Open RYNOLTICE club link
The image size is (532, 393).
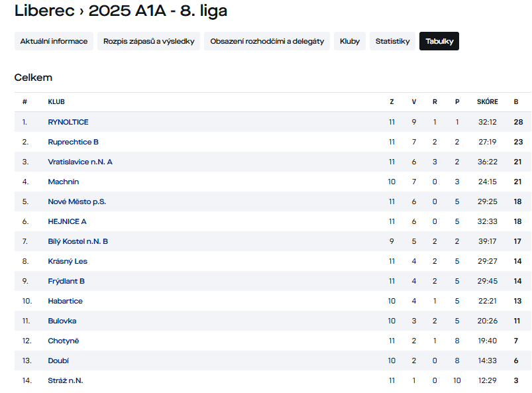[68, 122]
